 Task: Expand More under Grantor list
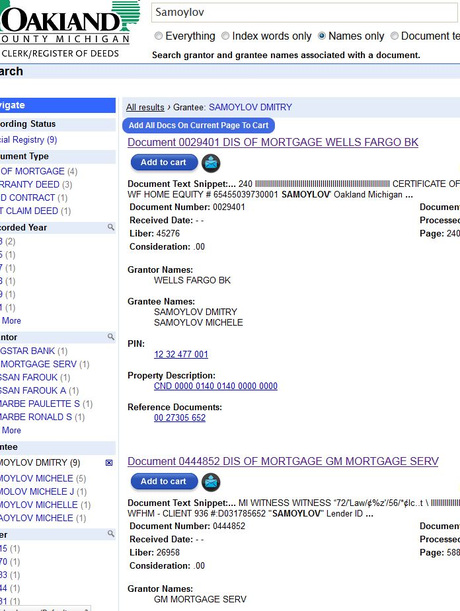click(x=11, y=430)
